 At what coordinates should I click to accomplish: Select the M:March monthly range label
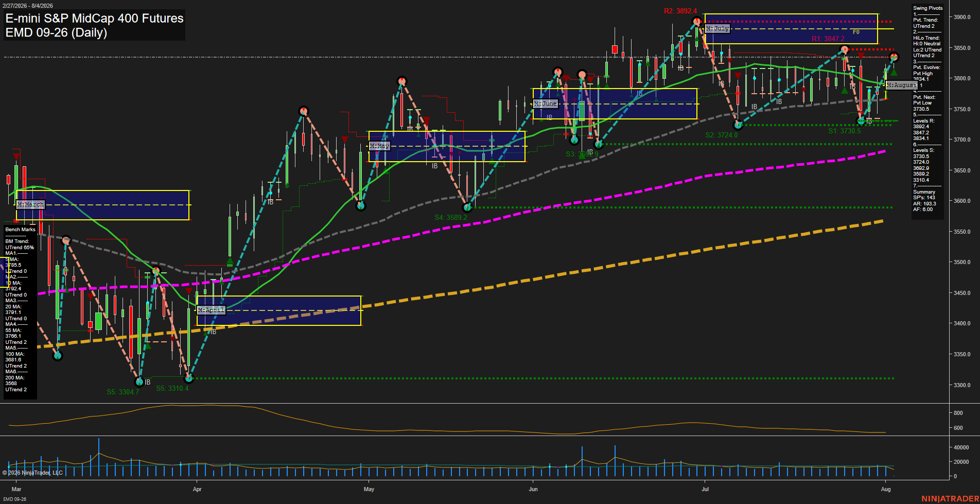click(x=30, y=204)
